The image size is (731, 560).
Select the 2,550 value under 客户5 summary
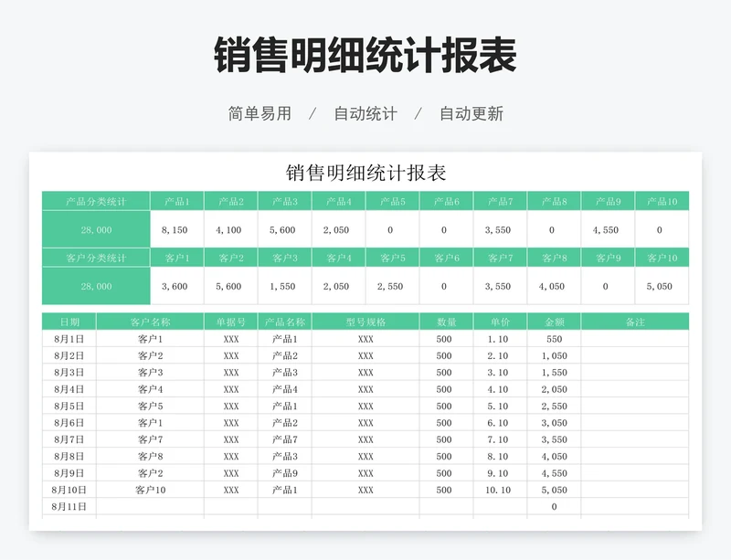(390, 286)
